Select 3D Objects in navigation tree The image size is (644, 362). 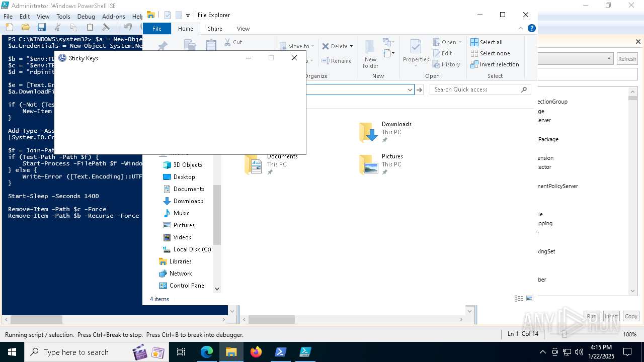tap(183, 165)
